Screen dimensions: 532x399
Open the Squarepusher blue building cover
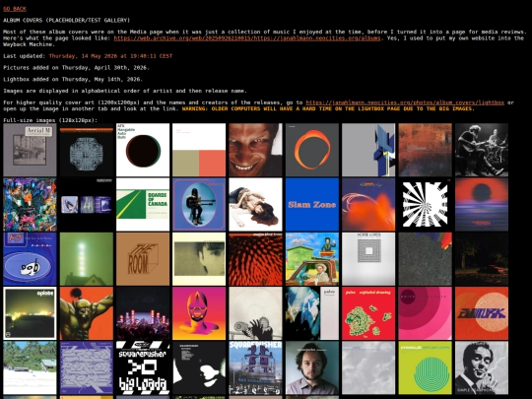255,367
